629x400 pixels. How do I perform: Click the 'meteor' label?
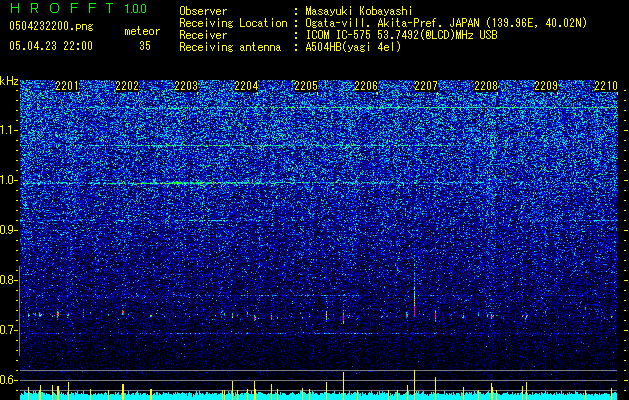(142, 31)
